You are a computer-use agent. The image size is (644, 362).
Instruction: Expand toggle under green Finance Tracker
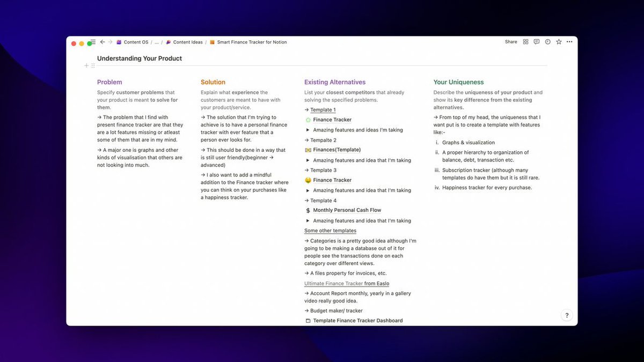[x=308, y=130]
